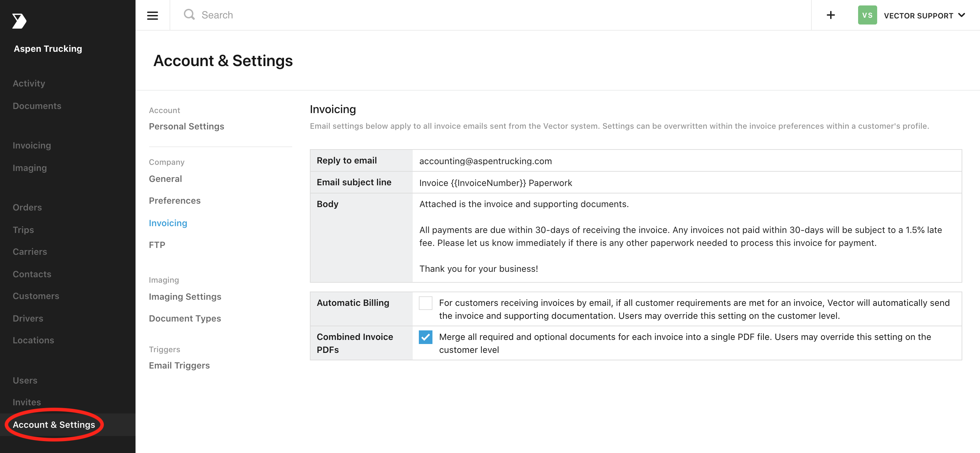The image size is (980, 453).
Task: Go to Email Triggers settings
Action: pos(179,365)
